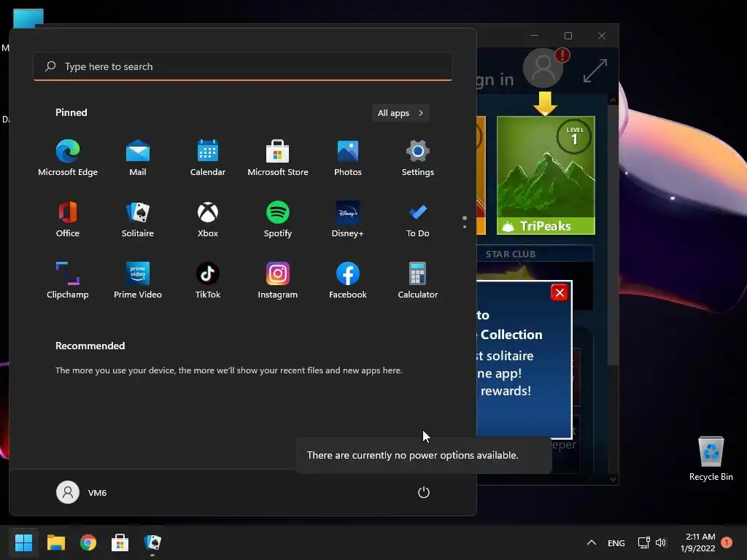Viewport: 747px width, 560px height.
Task: Open Instagram
Action: point(278,281)
